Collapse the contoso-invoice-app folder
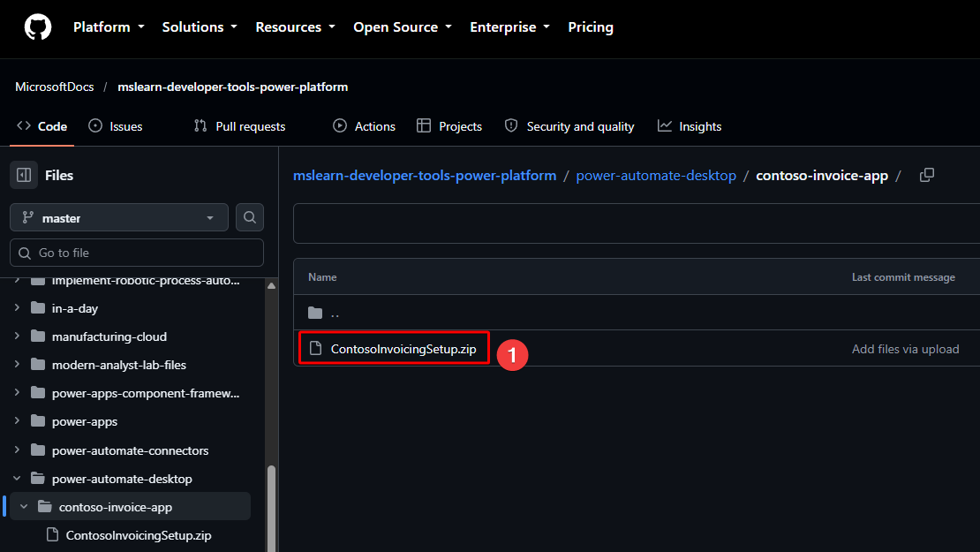The height and width of the screenshot is (552, 980). click(x=24, y=507)
